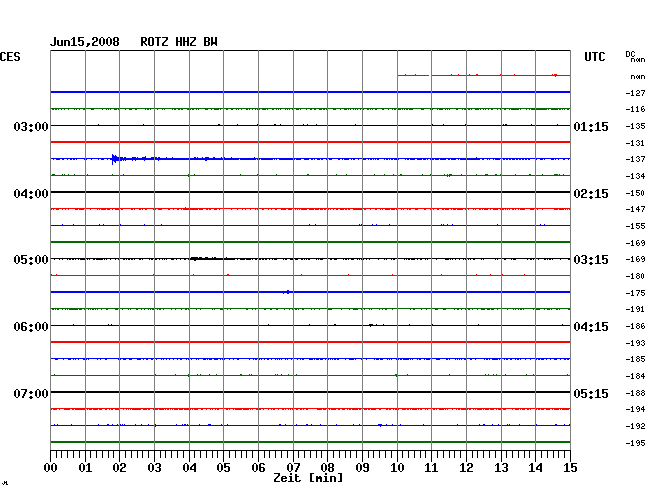Click the 06 minute axis label
This screenshot has width=650, height=494.
coord(258,468)
